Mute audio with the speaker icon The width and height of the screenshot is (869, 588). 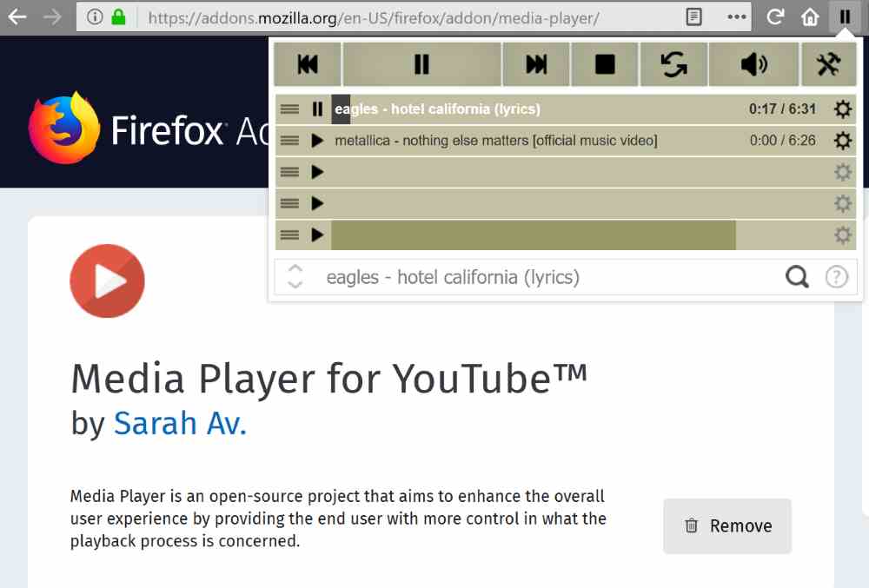click(753, 64)
